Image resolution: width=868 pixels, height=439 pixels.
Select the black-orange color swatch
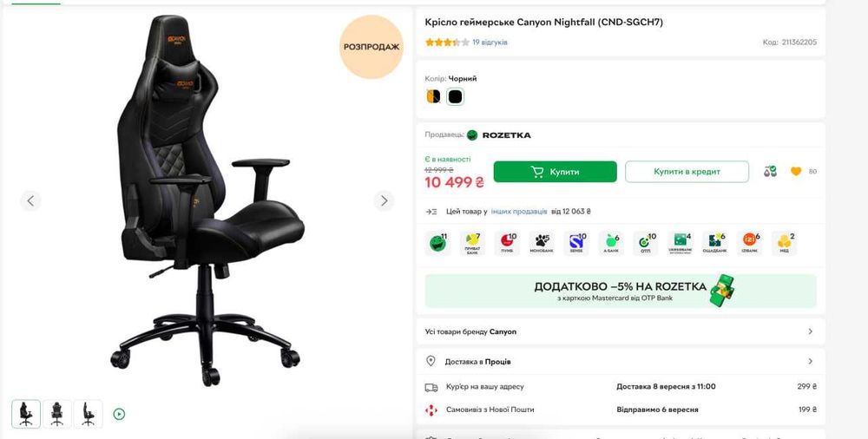pos(433,96)
